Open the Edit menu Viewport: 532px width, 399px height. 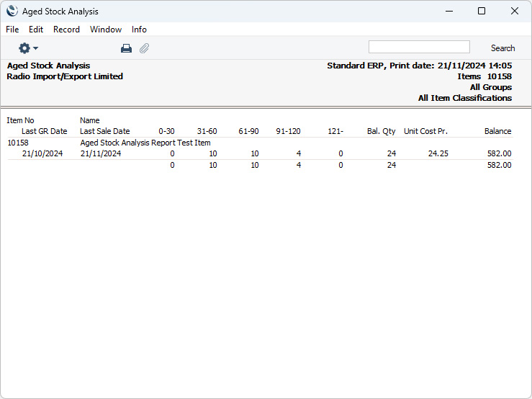click(x=36, y=30)
